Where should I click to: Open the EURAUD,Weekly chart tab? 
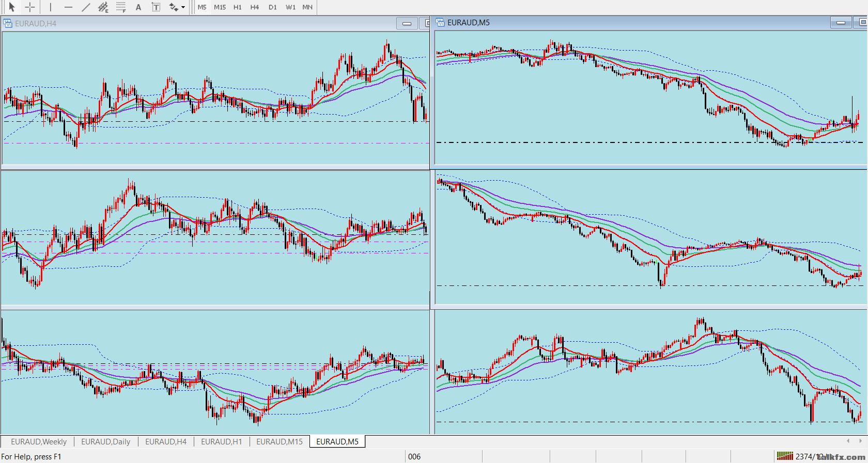coord(39,442)
